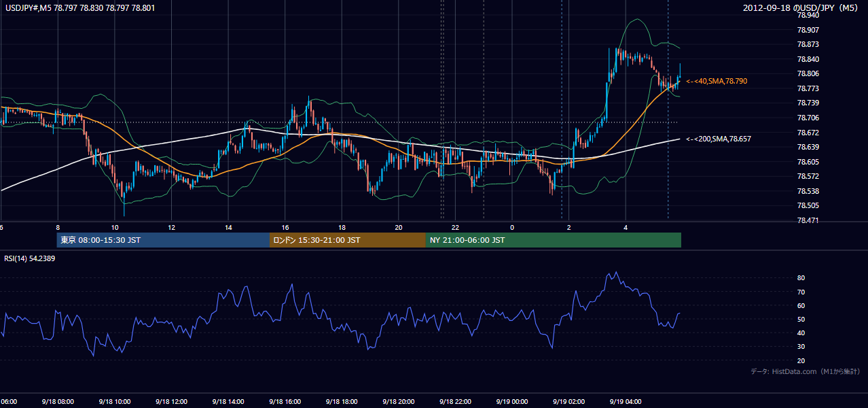
Task: Click the 9/19 04:00 date label
Action: [x=626, y=402]
